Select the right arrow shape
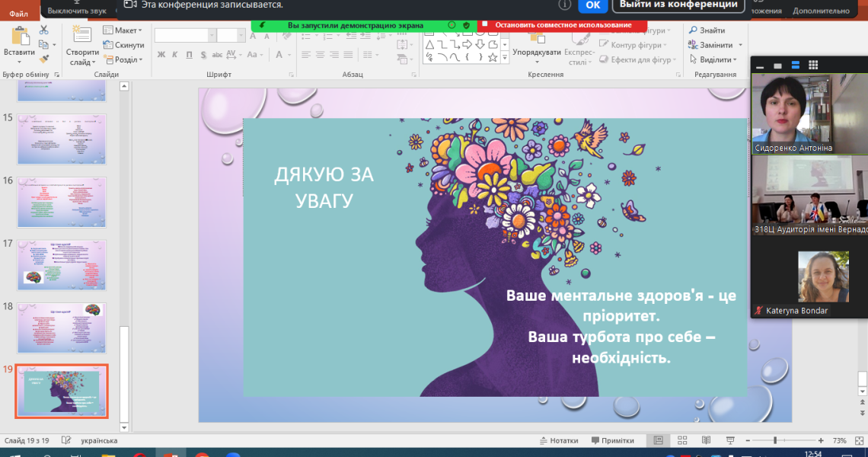This screenshot has height=457, width=868. pyautogui.click(x=468, y=44)
